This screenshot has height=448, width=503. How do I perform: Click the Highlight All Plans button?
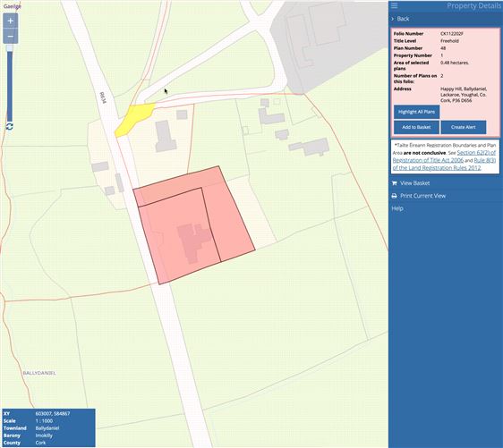[x=416, y=112]
